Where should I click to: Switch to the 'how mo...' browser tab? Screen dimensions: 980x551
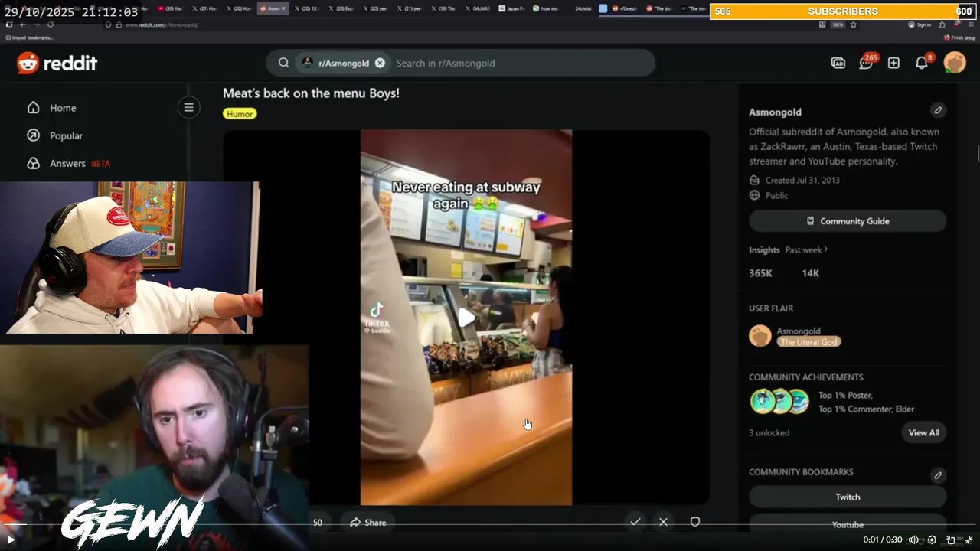click(546, 8)
